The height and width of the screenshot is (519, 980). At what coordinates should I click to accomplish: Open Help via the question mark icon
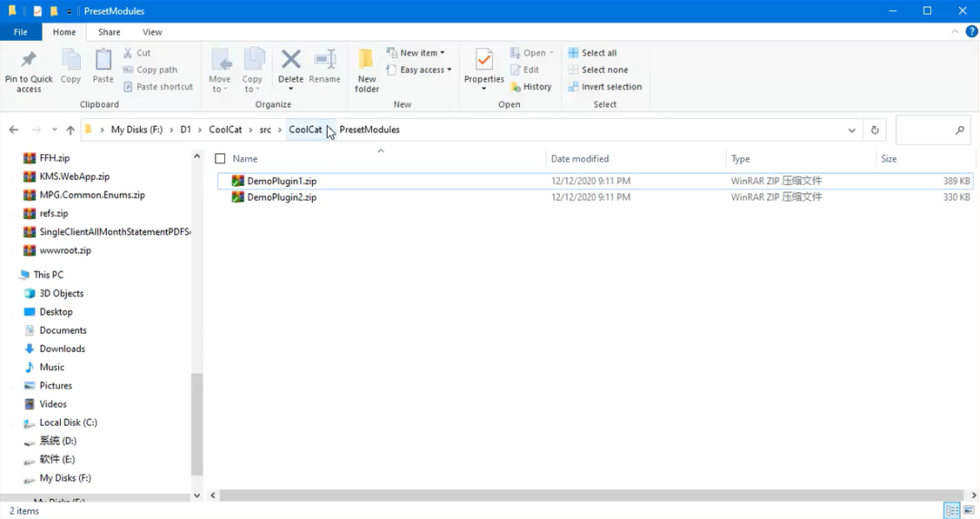tap(971, 31)
